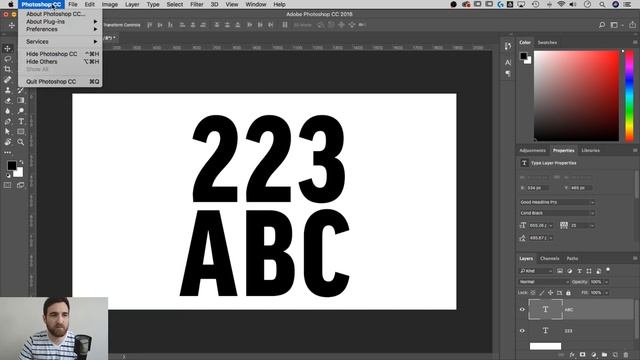Select the Pen tool
The width and height of the screenshot is (640, 360).
pyautogui.click(x=8, y=121)
